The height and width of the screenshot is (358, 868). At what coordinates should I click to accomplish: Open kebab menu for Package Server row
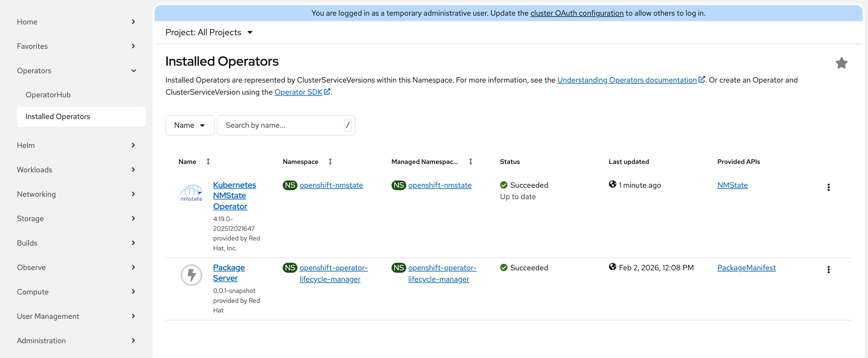(829, 269)
